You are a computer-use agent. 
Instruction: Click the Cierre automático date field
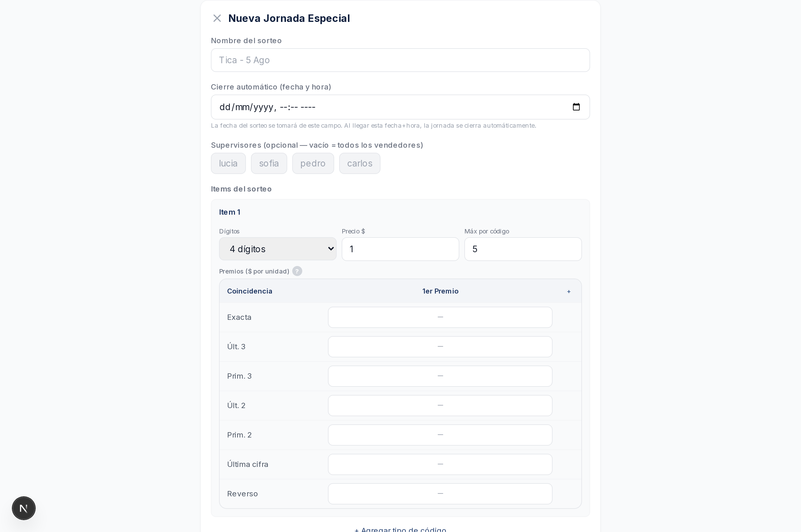[400, 107]
